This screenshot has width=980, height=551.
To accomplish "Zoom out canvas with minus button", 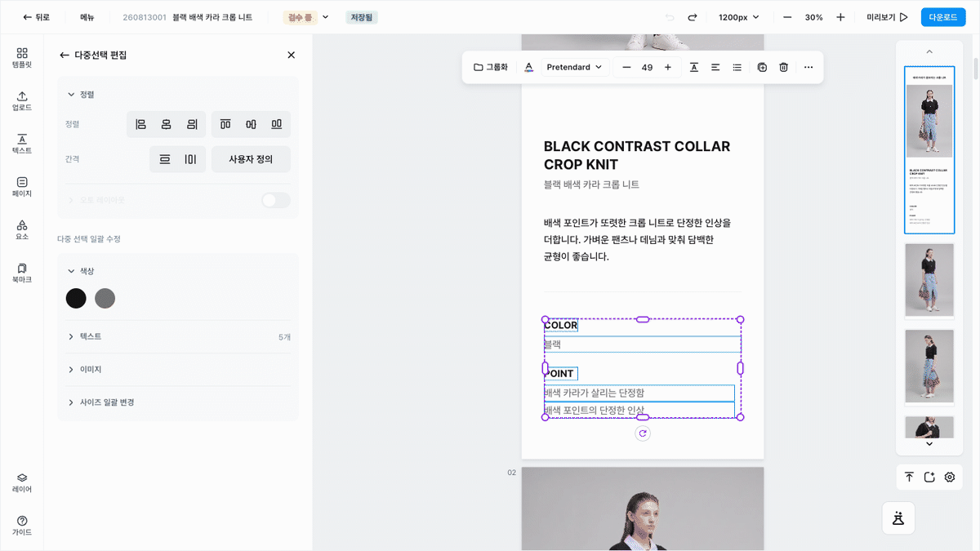I will 787,17.
